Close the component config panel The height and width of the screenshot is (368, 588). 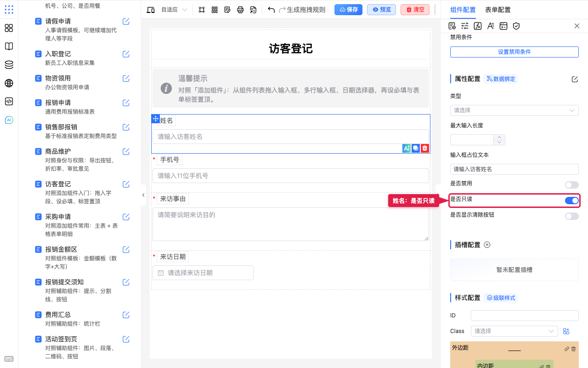tap(577, 26)
